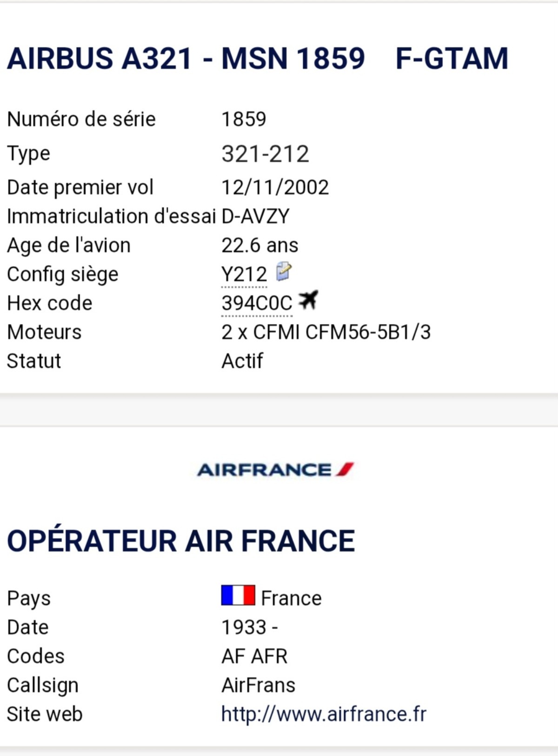Click the Y212 seat config value
This screenshot has width=558, height=756.
(x=244, y=274)
